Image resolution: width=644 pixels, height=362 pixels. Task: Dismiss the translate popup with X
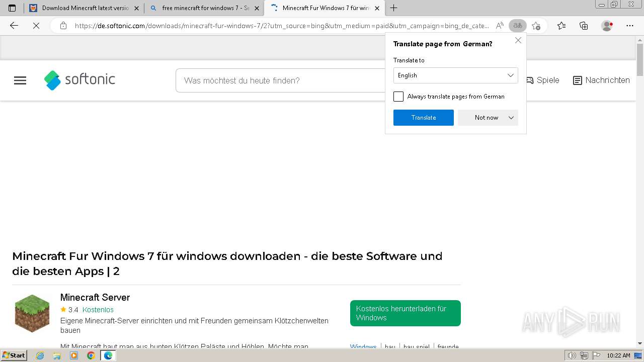pyautogui.click(x=518, y=40)
